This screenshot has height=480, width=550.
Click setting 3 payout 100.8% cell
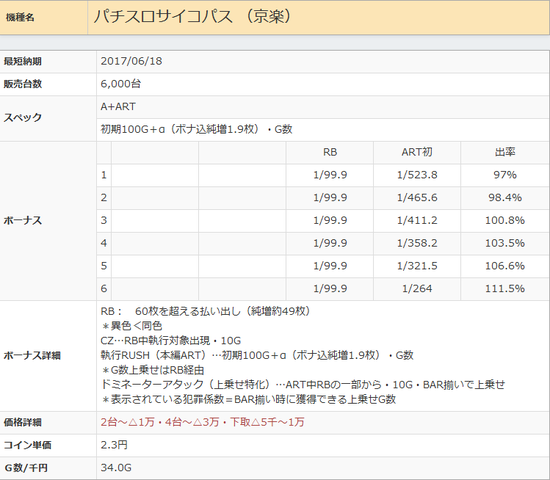click(x=505, y=220)
